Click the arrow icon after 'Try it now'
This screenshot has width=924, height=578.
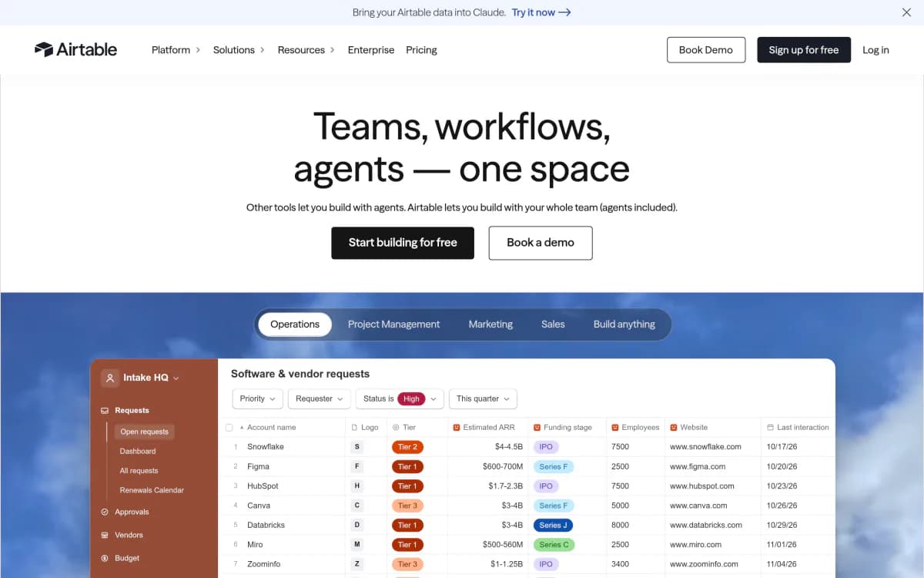[x=564, y=12]
